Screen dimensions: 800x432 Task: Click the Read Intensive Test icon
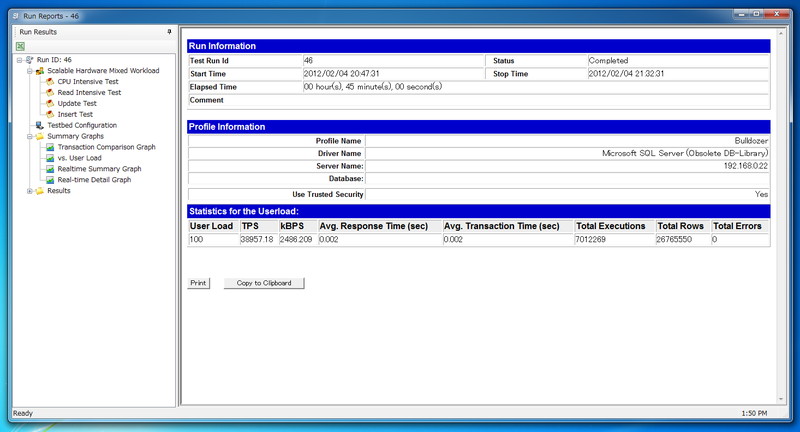(50, 92)
